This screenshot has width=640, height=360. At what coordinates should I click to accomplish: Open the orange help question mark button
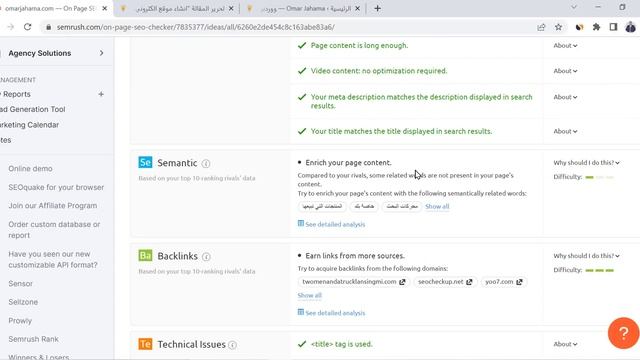tap(623, 333)
